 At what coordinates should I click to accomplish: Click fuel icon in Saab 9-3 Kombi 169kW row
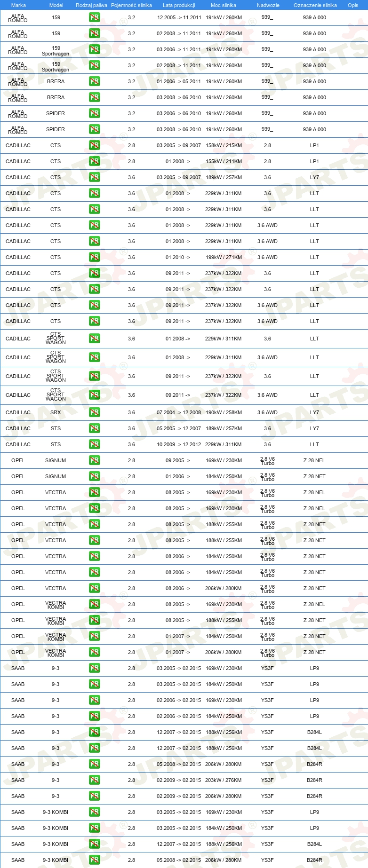94,812
